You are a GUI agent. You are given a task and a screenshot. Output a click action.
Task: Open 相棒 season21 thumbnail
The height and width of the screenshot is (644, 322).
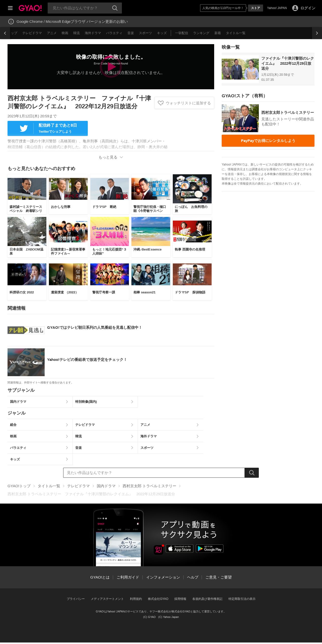point(151,274)
